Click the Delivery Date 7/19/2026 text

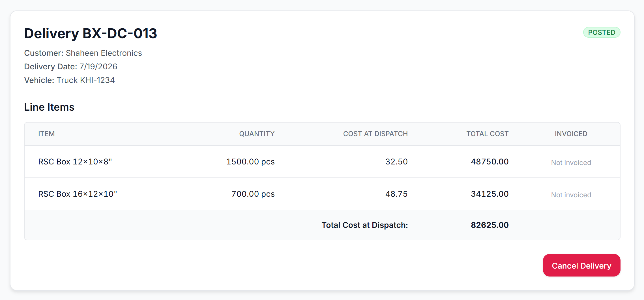coord(71,67)
